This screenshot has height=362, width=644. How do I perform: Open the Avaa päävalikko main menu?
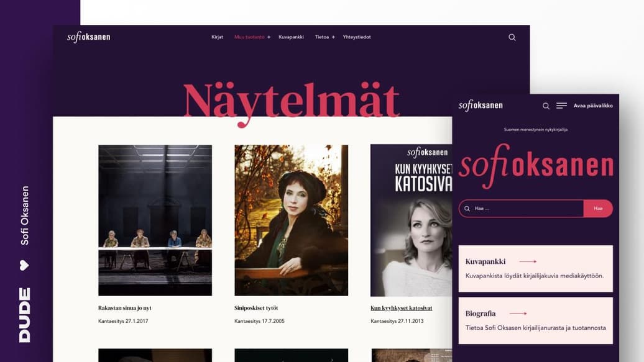tap(593, 106)
